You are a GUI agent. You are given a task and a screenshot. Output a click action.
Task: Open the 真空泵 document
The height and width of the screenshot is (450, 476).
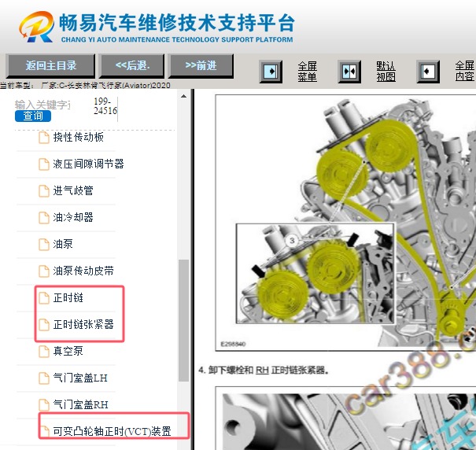coord(68,352)
